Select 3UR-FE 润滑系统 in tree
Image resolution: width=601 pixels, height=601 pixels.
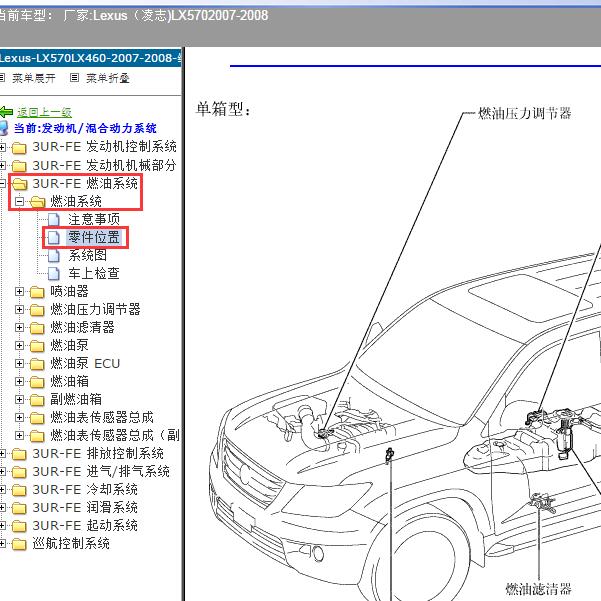(85, 507)
